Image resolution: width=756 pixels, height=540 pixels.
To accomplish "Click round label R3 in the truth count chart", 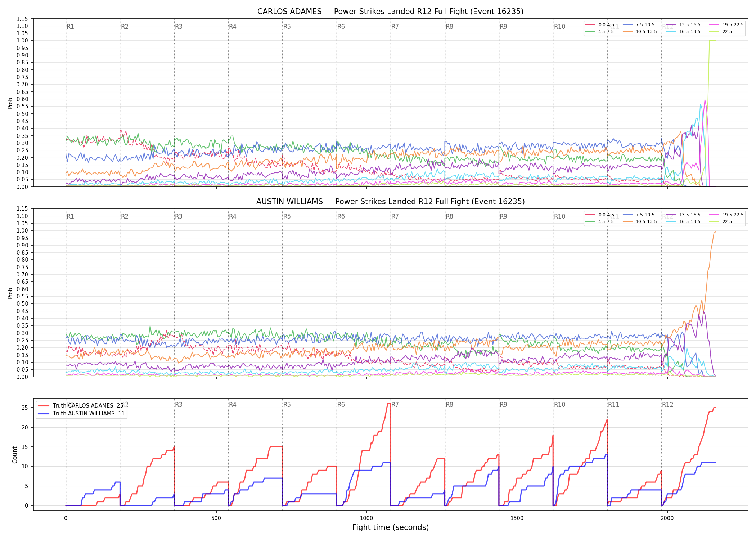I will click(179, 405).
